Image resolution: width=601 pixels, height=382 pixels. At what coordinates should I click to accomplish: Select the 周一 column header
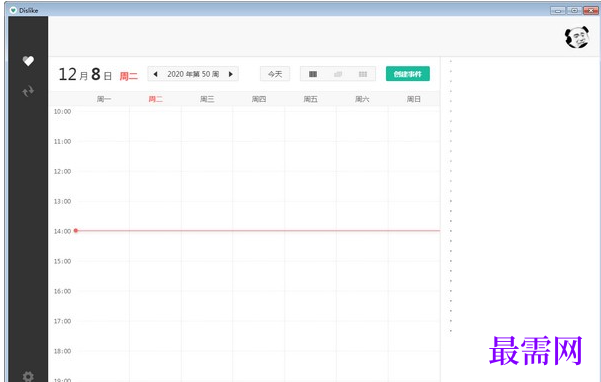[104, 99]
